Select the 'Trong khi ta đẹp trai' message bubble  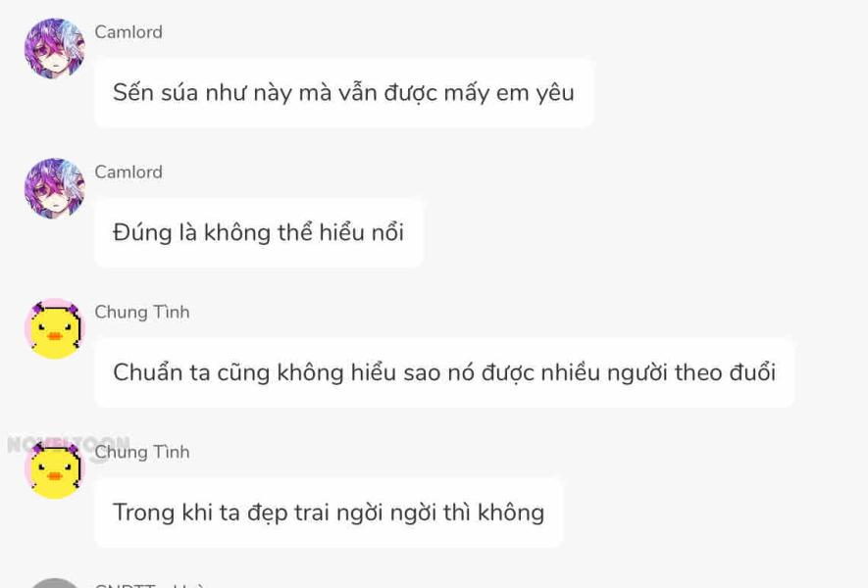click(x=328, y=513)
